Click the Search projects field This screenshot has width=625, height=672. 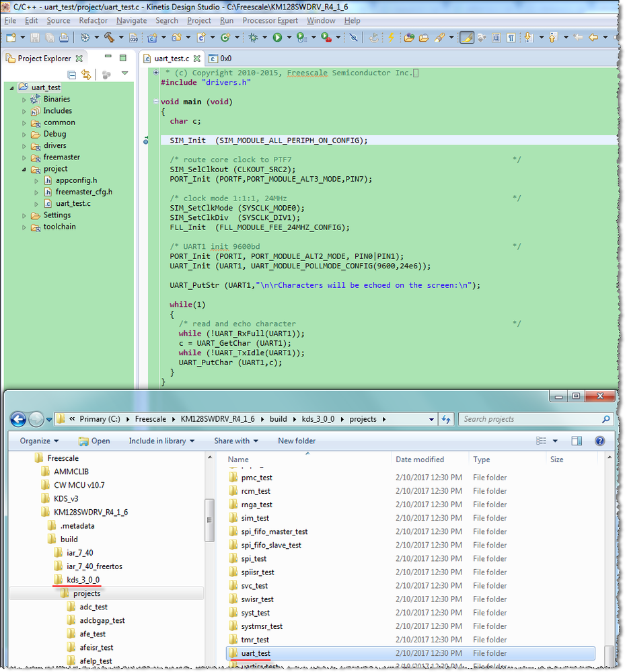click(536, 418)
